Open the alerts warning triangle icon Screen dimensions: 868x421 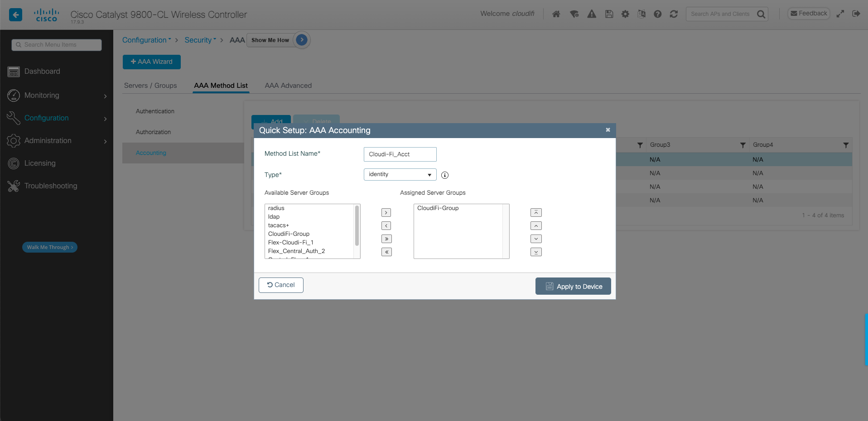click(592, 14)
